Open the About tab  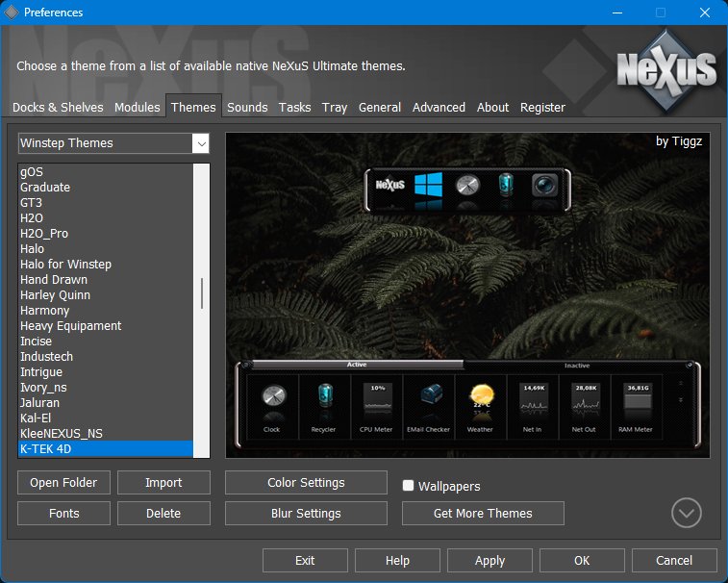tap(493, 108)
